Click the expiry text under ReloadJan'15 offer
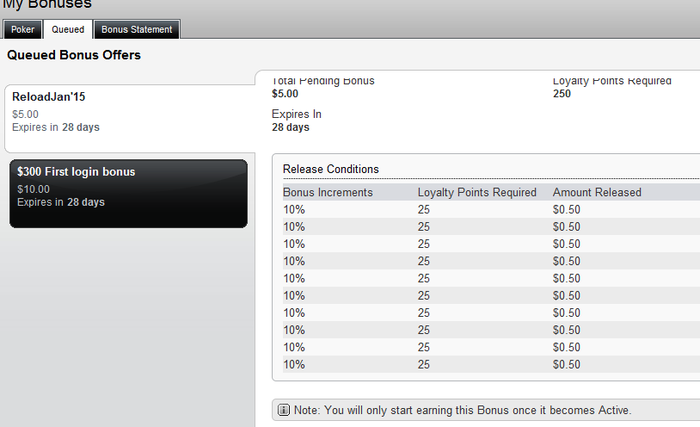Screen dimensions: 700x427 click(x=56, y=127)
